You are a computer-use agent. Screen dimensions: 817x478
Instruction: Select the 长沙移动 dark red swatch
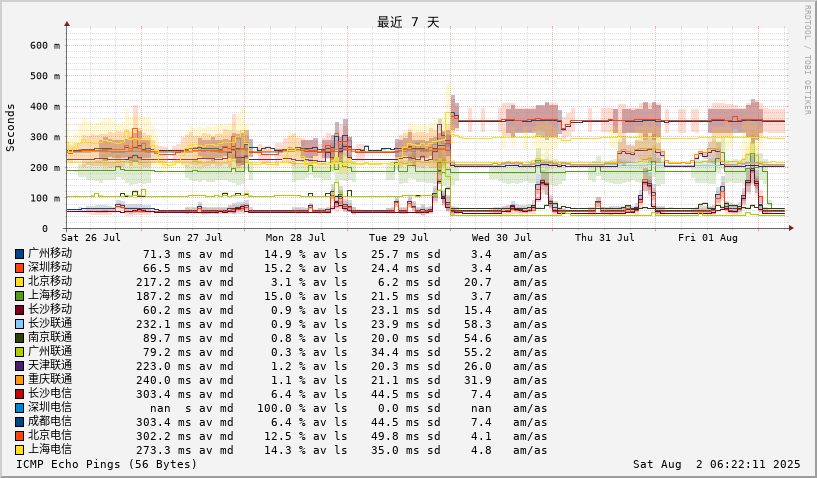tap(19, 310)
